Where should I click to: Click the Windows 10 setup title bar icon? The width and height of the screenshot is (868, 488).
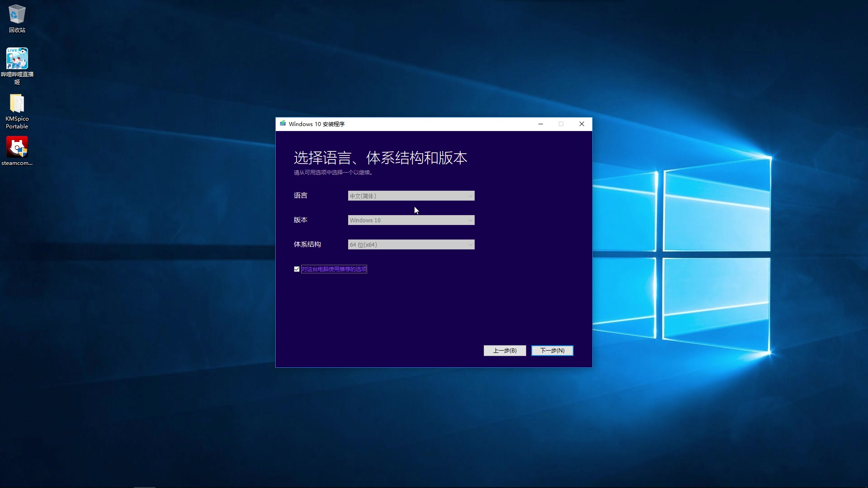(283, 124)
